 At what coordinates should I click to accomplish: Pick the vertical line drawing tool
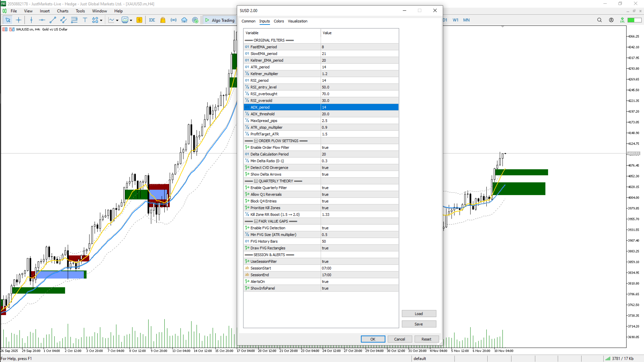(31, 20)
